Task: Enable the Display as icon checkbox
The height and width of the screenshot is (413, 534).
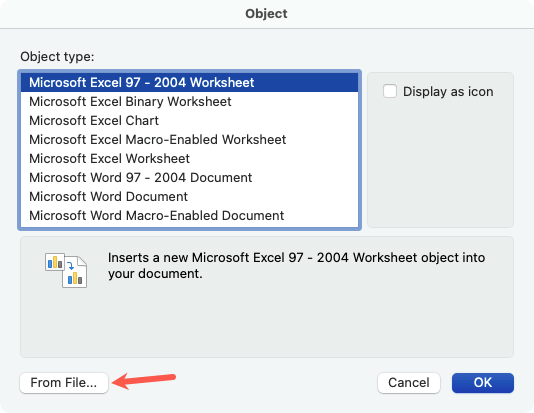Action: pos(390,91)
